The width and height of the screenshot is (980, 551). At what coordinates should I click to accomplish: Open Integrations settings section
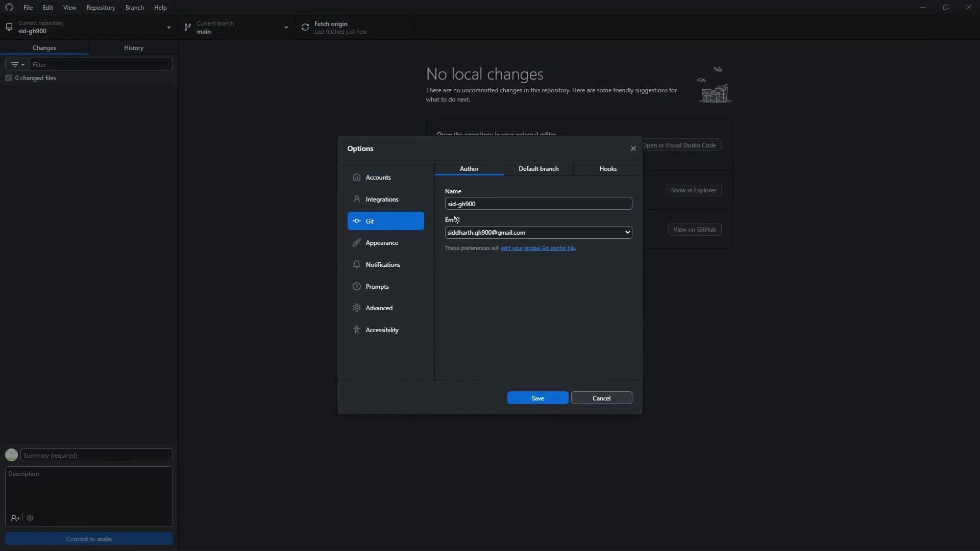(385, 199)
